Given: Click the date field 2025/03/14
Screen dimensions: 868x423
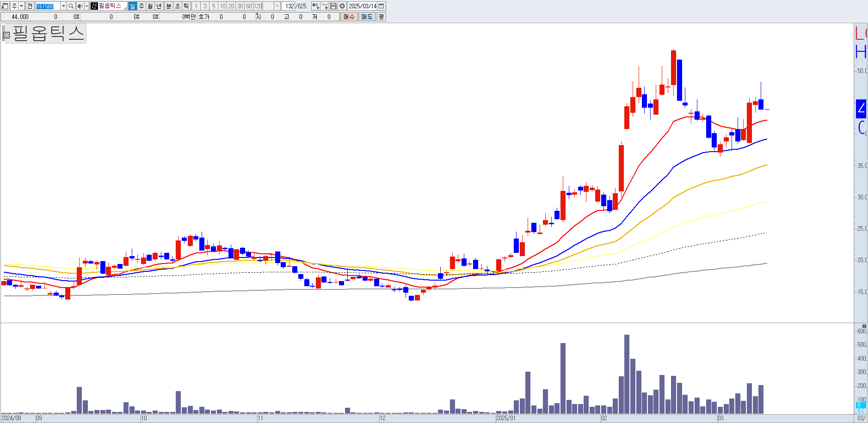Looking at the screenshot, I should [x=362, y=6].
